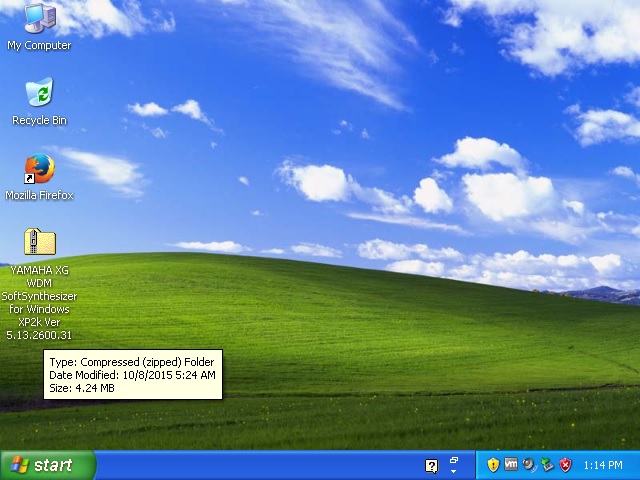Select the Recycle Bin icon
Viewport: 640px width, 480px height.
39,93
